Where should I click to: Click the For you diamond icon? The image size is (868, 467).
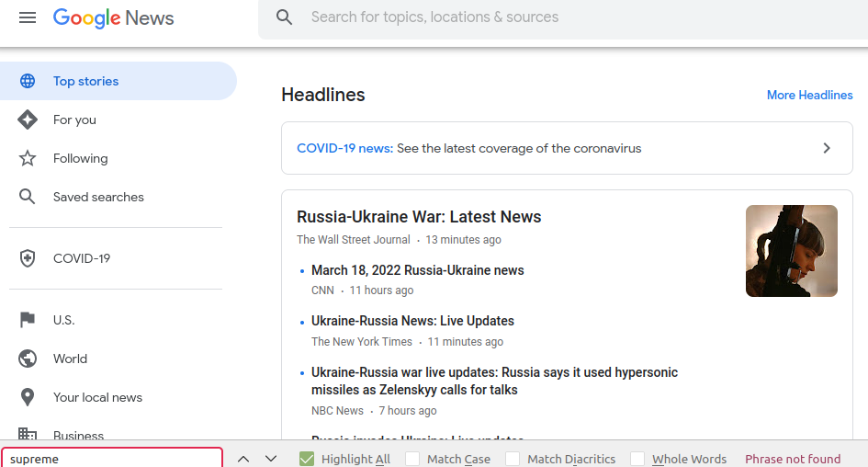[28, 120]
